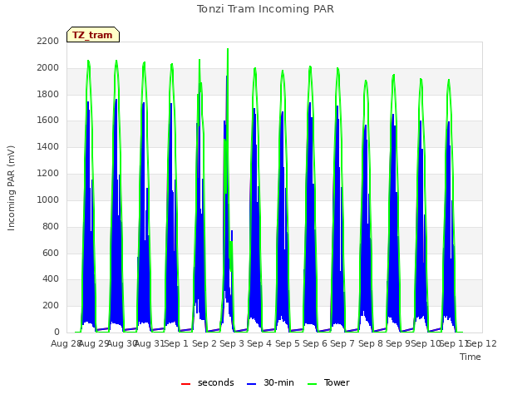Click the 1600 y-axis tick label

[48, 120]
